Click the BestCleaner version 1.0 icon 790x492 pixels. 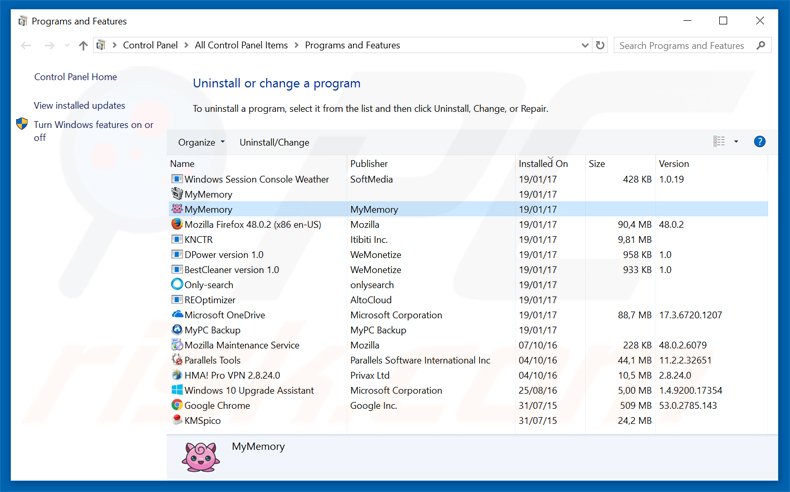click(x=176, y=269)
